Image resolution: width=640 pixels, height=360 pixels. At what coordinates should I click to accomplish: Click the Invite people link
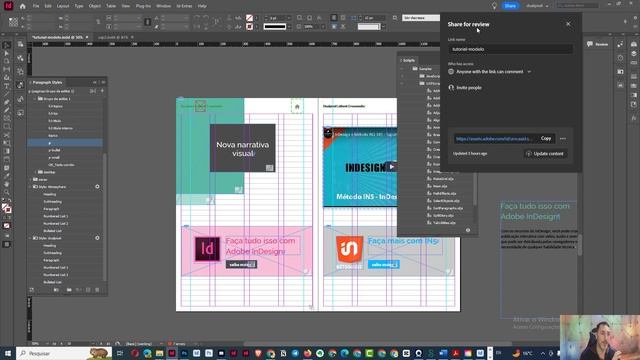coord(469,88)
